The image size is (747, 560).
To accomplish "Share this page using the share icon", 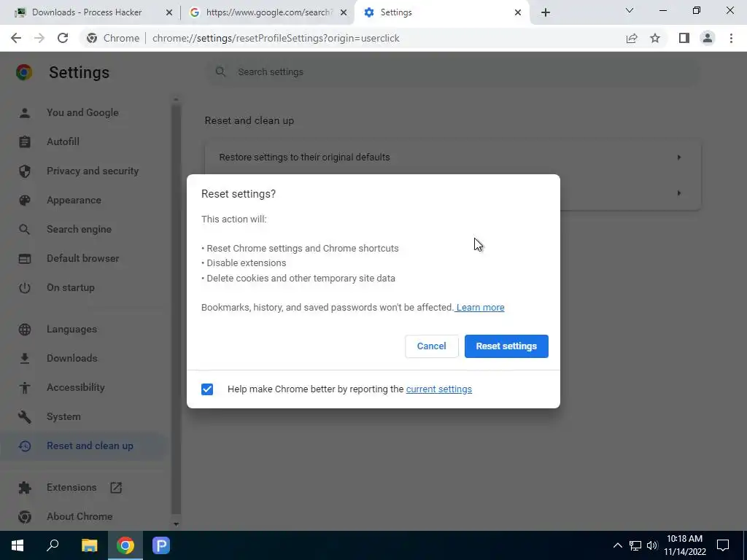I will pyautogui.click(x=632, y=38).
